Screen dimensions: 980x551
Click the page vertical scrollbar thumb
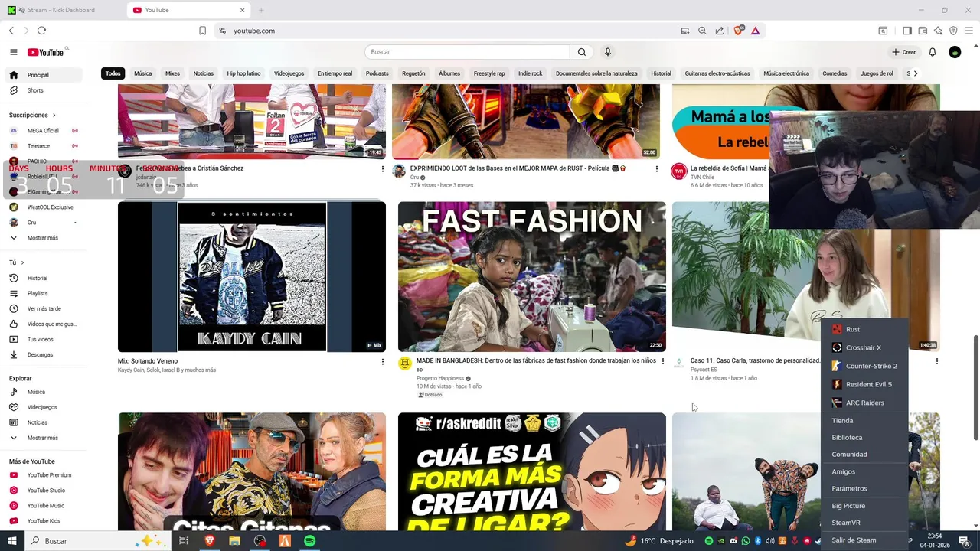(975, 387)
